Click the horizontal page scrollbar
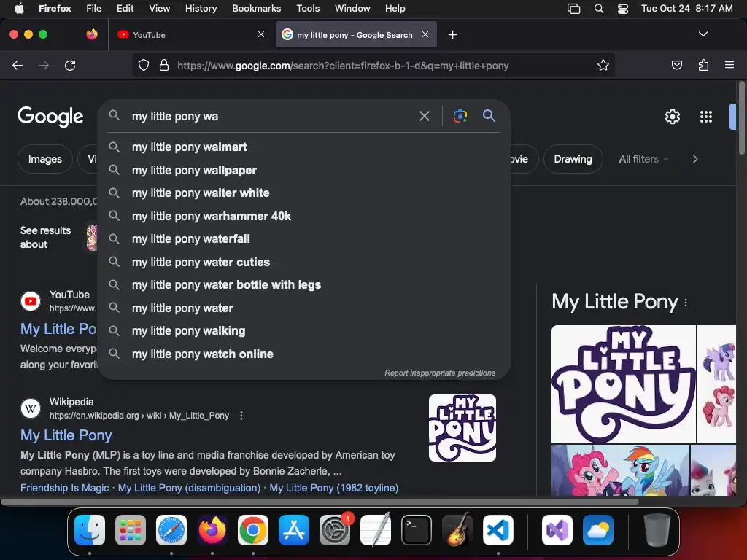The width and height of the screenshot is (747, 560). (320, 502)
